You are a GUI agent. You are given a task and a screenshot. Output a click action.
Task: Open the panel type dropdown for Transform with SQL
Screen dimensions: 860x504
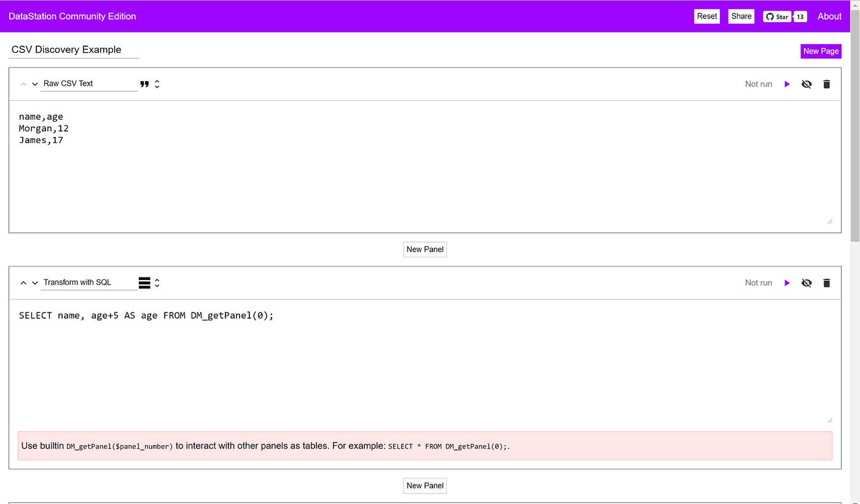pos(157,282)
